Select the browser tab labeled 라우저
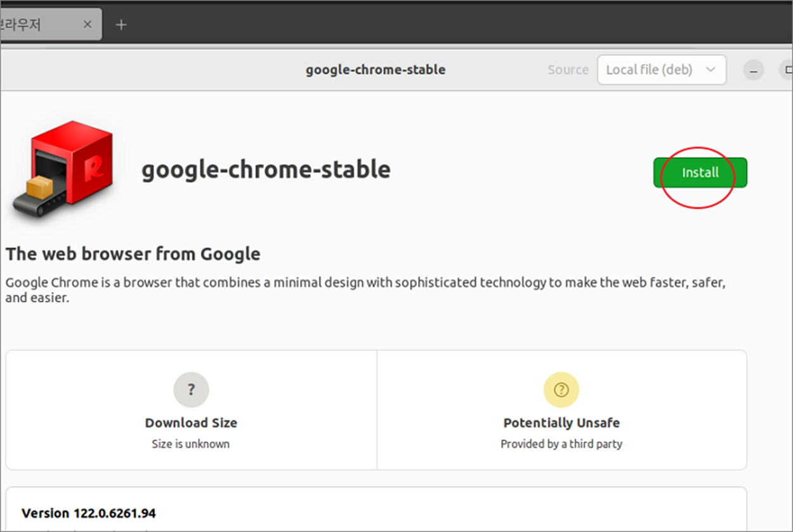Image resolution: width=793 pixels, height=532 pixels. point(49,25)
